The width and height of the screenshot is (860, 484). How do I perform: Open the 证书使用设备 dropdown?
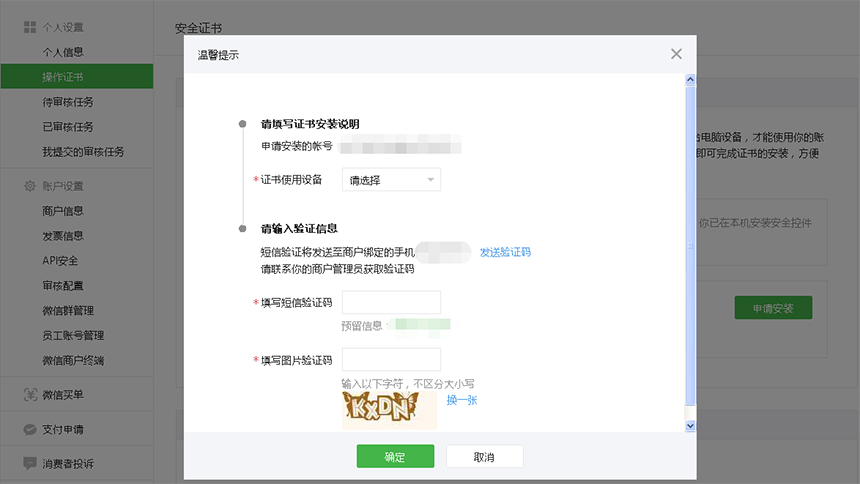(391, 179)
